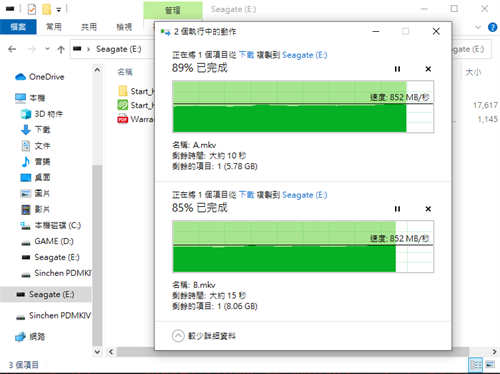
Task: Select 本機 This PC in navigation pane
Action: [x=30, y=98]
